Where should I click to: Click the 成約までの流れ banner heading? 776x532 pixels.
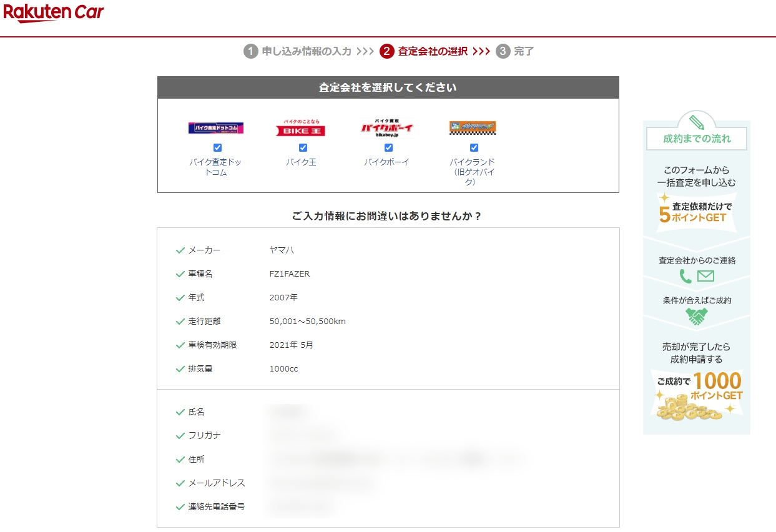pyautogui.click(x=697, y=139)
